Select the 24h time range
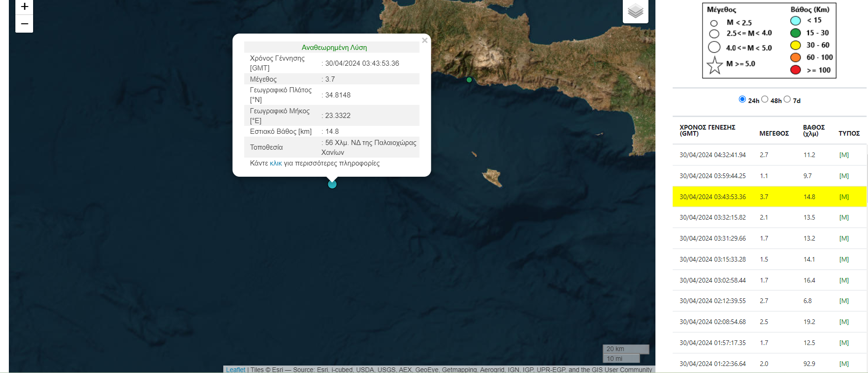868x373 pixels. pos(742,99)
